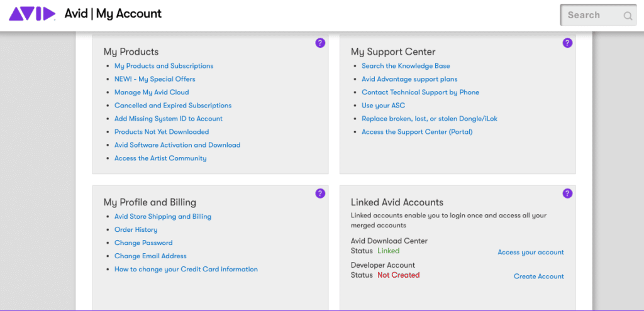Open Avid Advantage support plans link
The width and height of the screenshot is (644, 311).
(x=409, y=79)
